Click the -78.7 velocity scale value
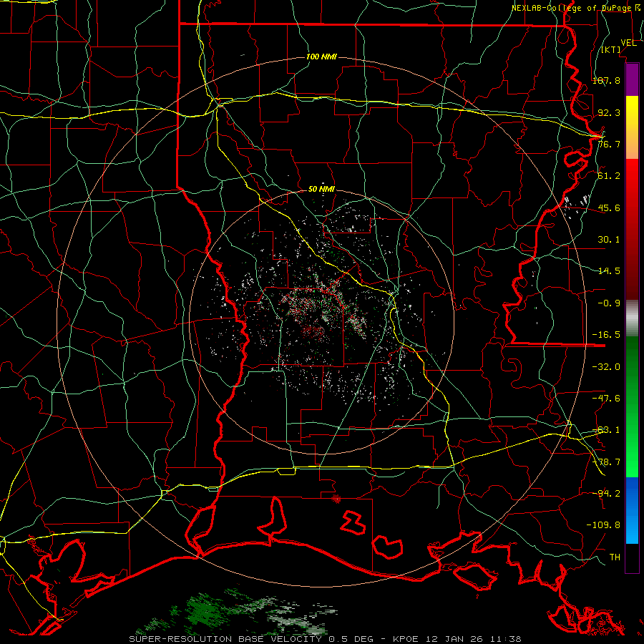 (606, 462)
